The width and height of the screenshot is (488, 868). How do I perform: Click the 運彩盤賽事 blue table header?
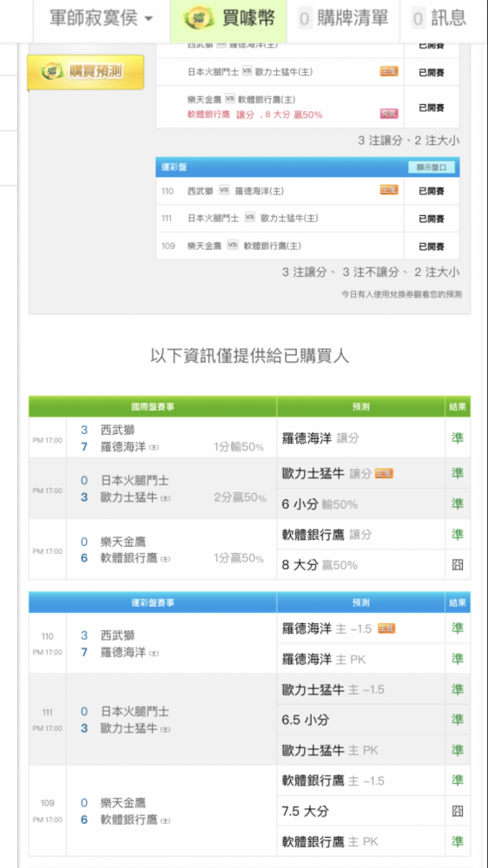point(153,602)
